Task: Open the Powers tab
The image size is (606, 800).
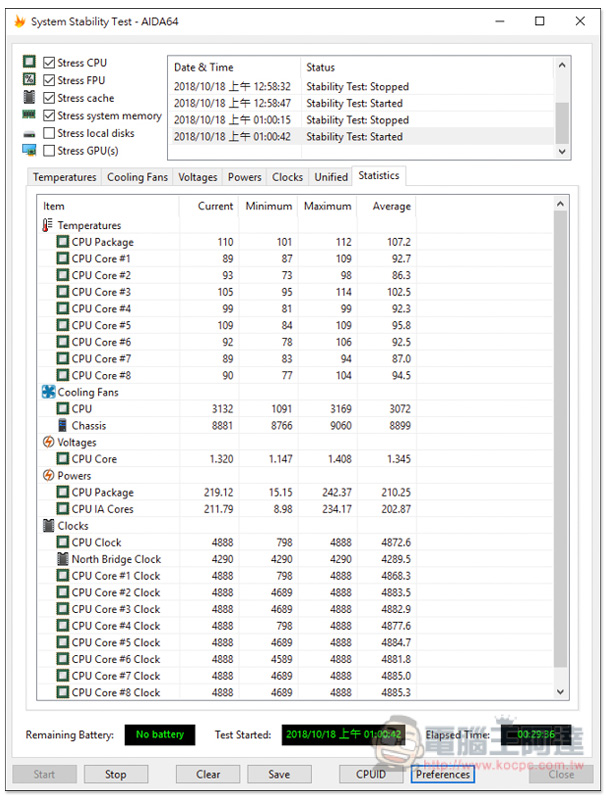Action: tap(244, 177)
